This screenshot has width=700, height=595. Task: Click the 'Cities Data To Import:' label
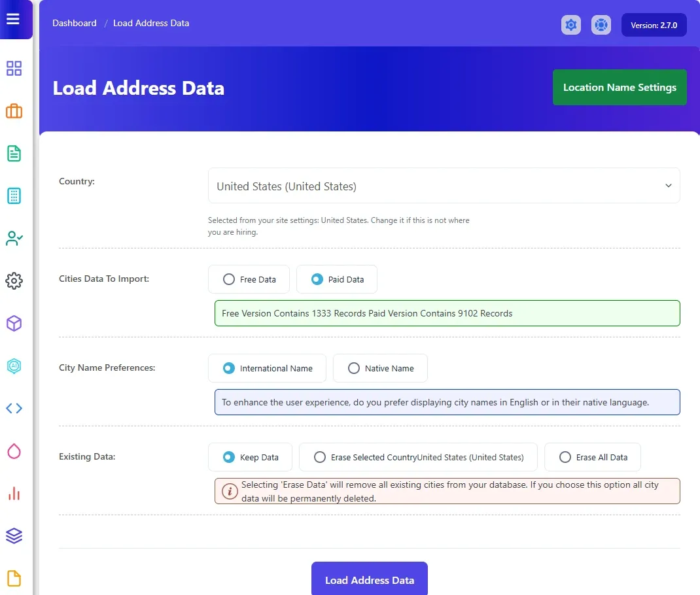point(104,279)
